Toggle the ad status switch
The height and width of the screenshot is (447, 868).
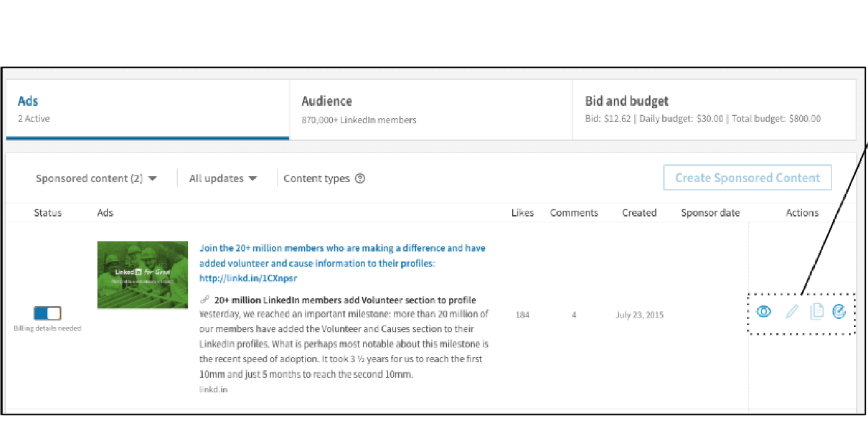tap(47, 313)
